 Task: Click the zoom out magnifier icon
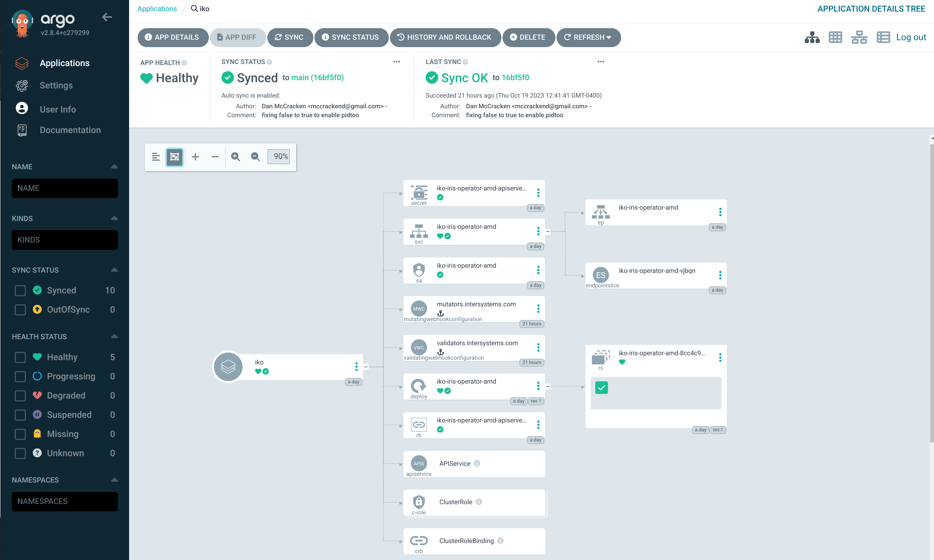point(255,157)
